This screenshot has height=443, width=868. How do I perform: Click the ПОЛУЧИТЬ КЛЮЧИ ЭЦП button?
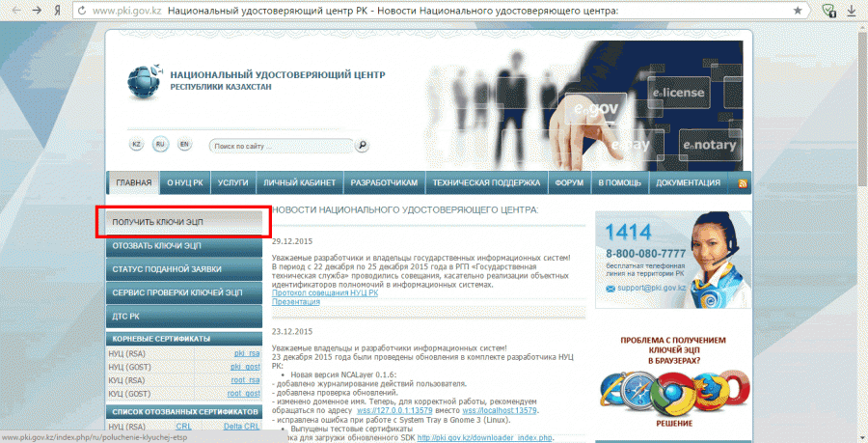click(x=180, y=222)
